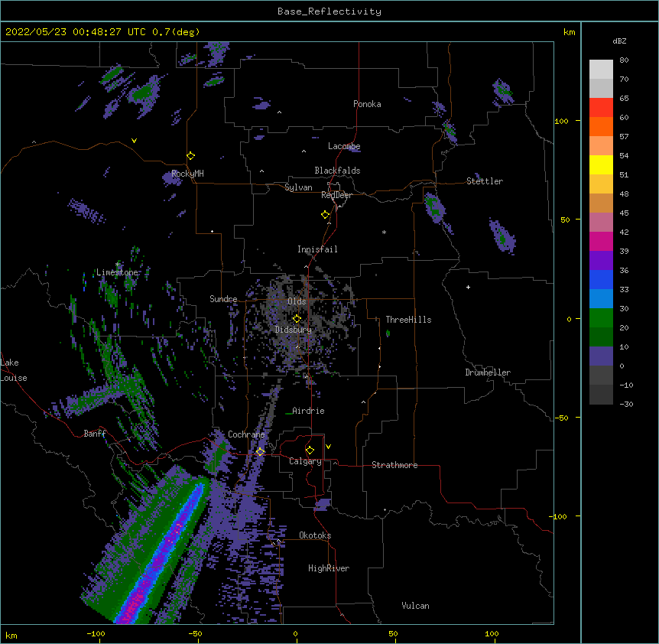Click the white plus marker north of Drumheller
Image resolution: width=659 pixels, height=644 pixels.
click(x=468, y=288)
